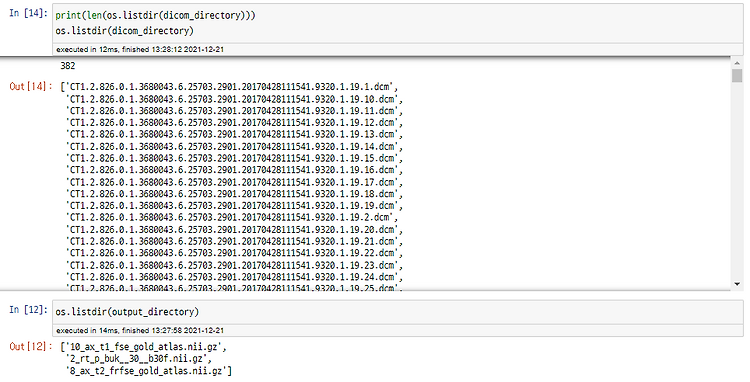The height and width of the screenshot is (382, 750).
Task: Click the In [12] code cell editor
Action: pyautogui.click(x=397, y=312)
